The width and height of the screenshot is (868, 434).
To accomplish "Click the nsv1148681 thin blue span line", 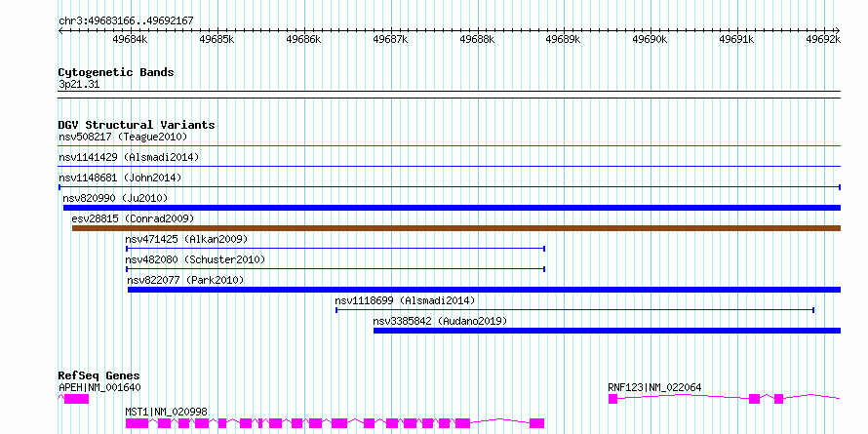I will click(x=449, y=187).
